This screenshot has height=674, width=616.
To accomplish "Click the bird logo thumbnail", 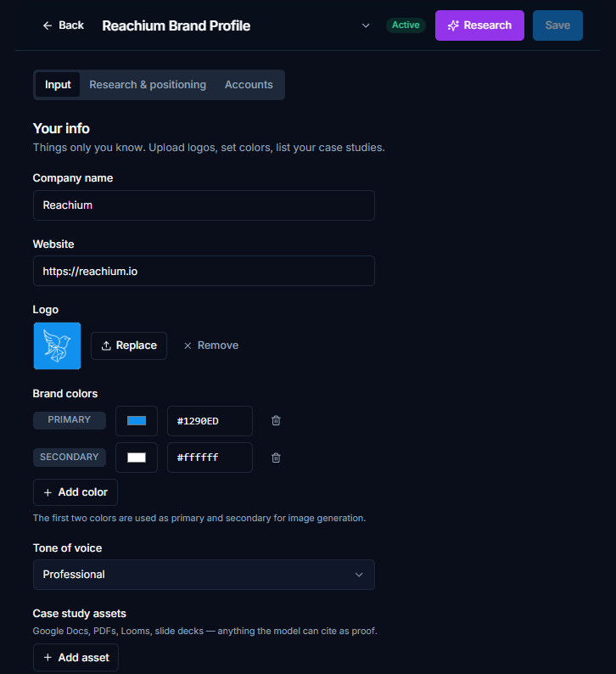I will (57, 346).
